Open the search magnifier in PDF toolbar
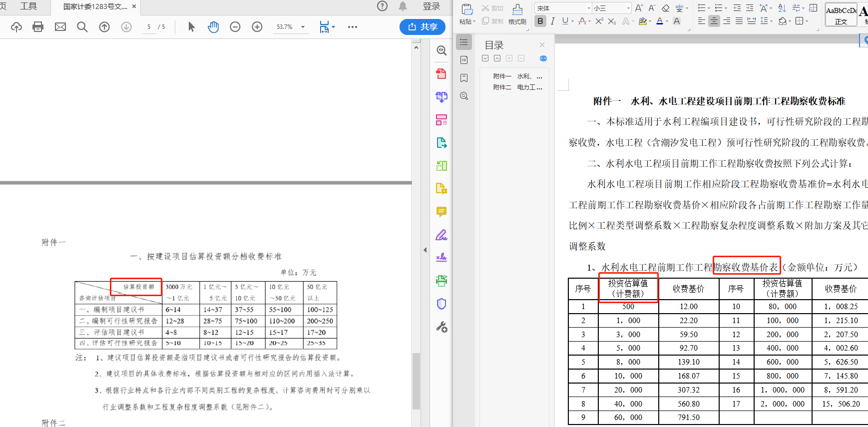 pyautogui.click(x=82, y=27)
